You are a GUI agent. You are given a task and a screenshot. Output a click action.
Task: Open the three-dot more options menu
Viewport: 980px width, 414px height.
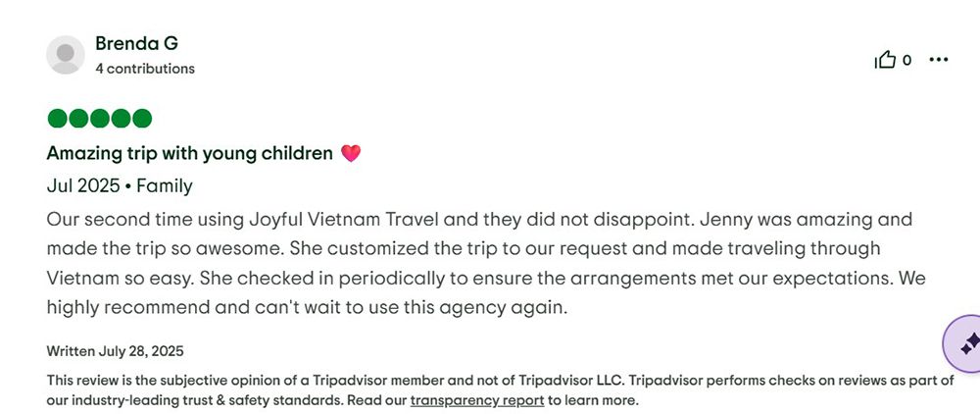[x=939, y=60]
